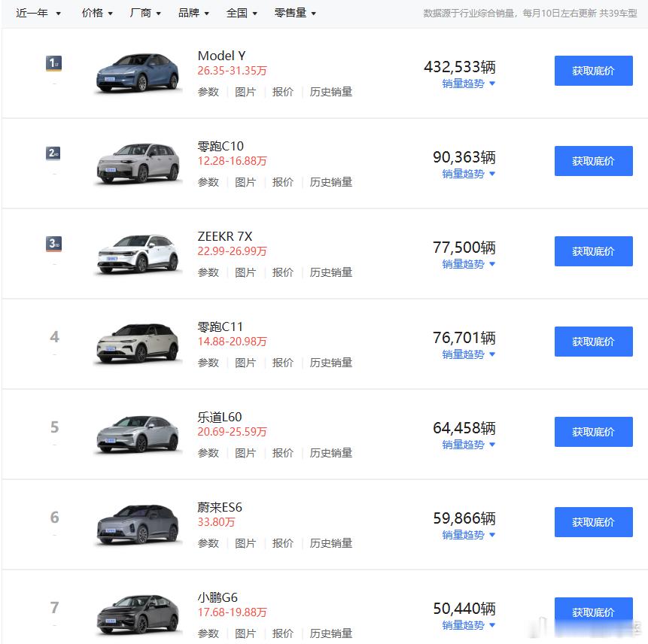Screen dimensions: 648x644
Task: Open 参数 link for Model Y
Action: (x=208, y=92)
